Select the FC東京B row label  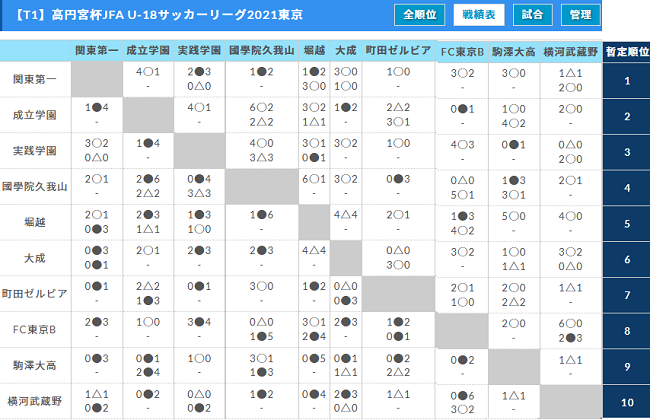[x=35, y=330]
